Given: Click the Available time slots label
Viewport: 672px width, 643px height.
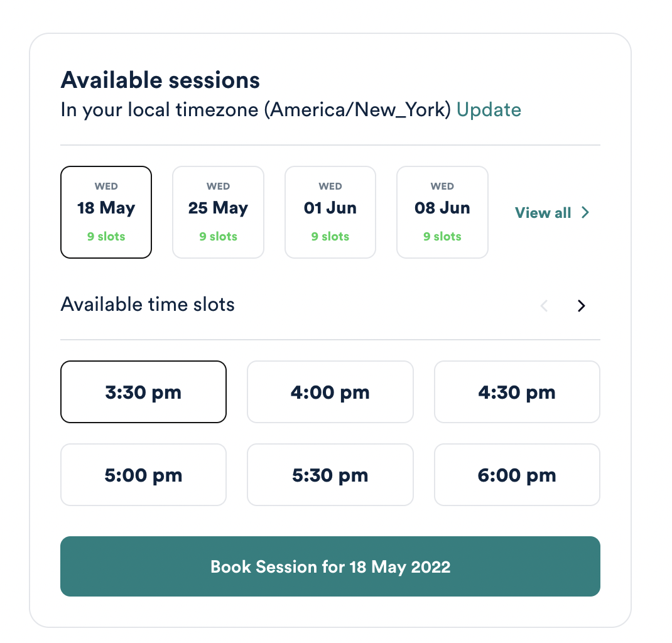Looking at the screenshot, I should pos(148,305).
